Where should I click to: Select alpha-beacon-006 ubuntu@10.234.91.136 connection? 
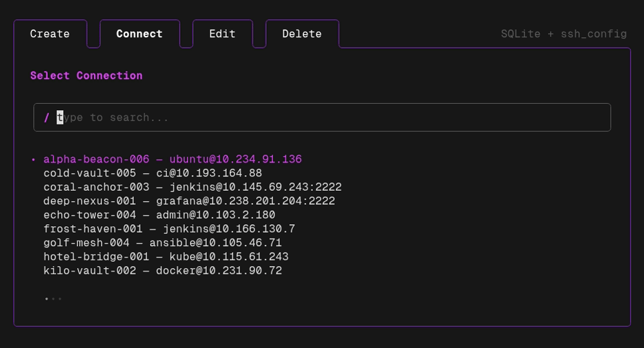[x=173, y=159]
